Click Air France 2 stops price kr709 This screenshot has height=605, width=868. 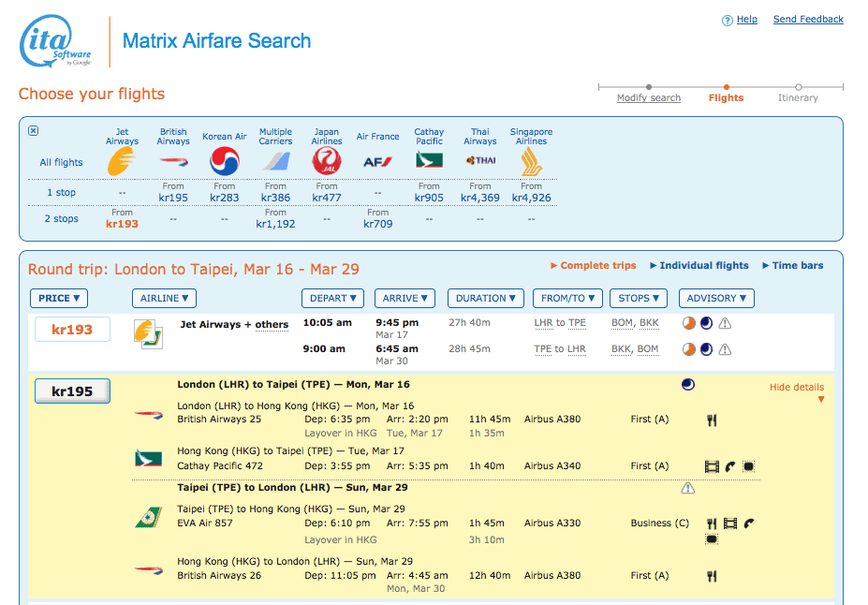(x=378, y=224)
